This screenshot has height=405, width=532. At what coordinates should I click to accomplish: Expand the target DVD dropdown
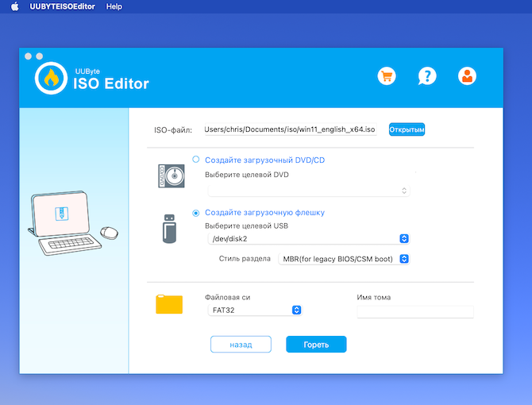(x=309, y=191)
